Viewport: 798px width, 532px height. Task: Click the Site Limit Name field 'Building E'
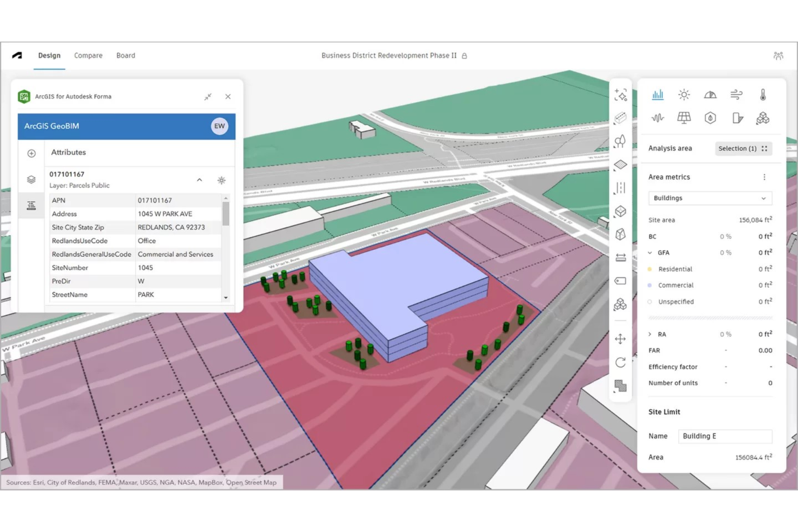(x=725, y=436)
